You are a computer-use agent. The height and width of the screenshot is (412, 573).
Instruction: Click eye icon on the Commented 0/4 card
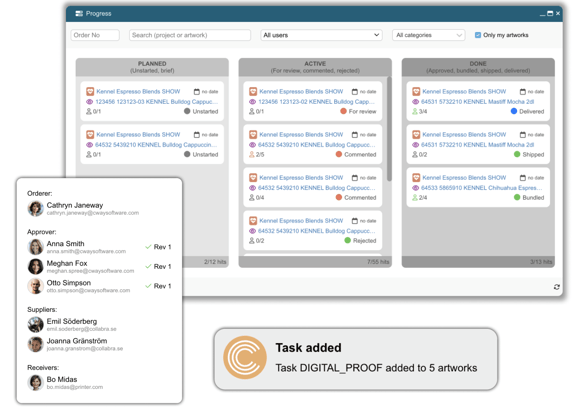[x=253, y=188]
